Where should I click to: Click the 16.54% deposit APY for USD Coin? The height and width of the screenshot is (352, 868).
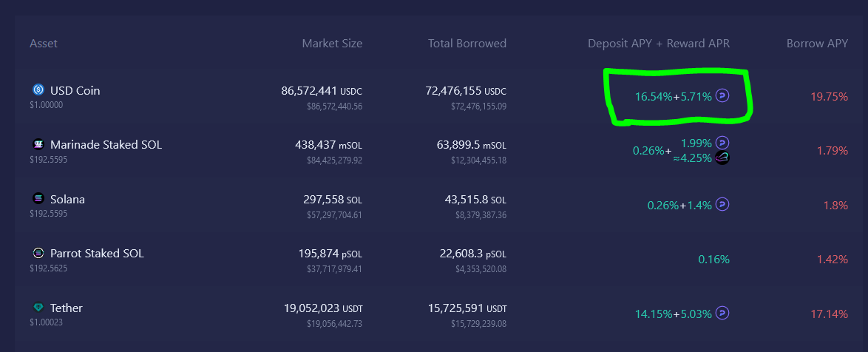653,97
